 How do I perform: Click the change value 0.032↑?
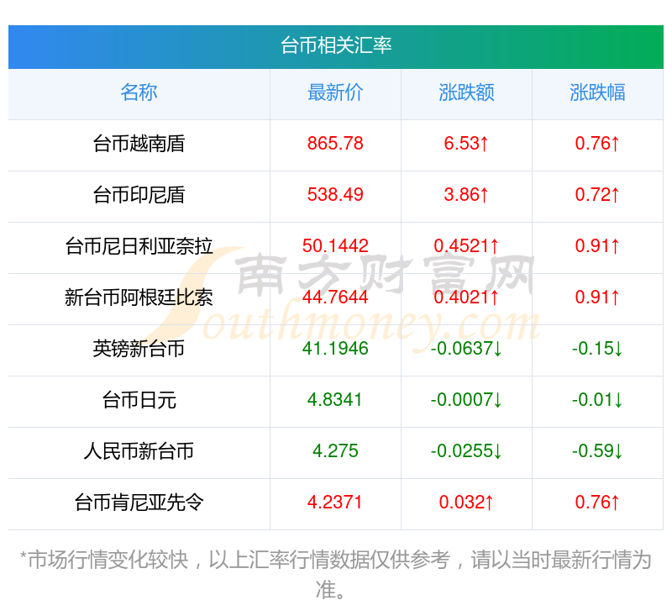coord(466,503)
